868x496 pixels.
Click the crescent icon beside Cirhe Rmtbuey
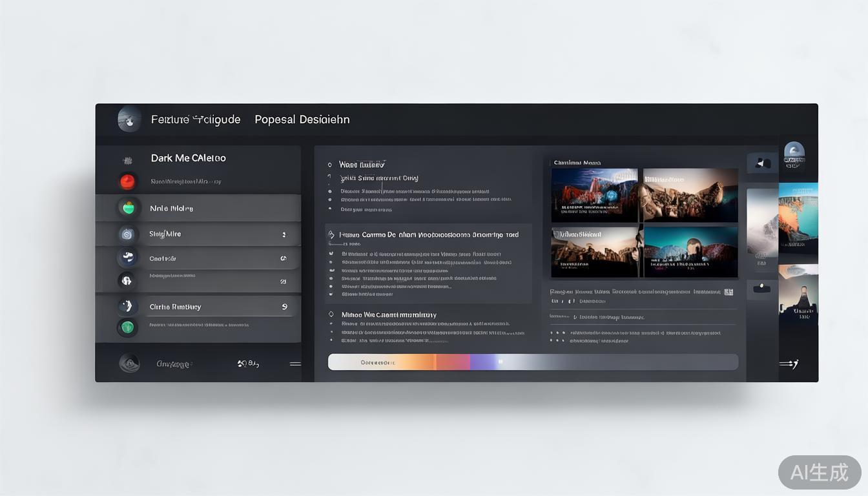click(127, 306)
